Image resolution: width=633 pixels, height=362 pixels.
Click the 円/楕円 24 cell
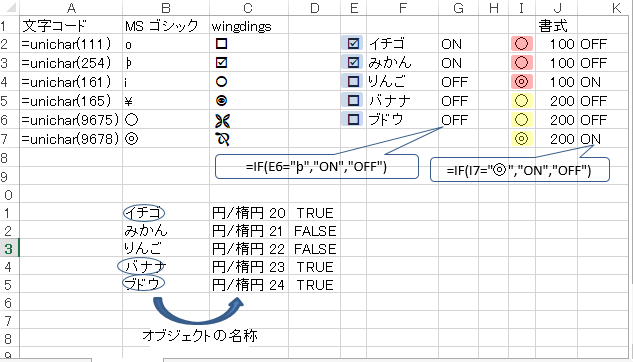[x=249, y=285]
